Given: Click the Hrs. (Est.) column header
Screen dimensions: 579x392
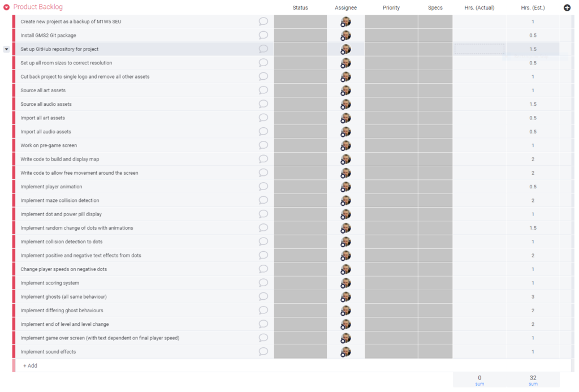Looking at the screenshot, I should [533, 8].
